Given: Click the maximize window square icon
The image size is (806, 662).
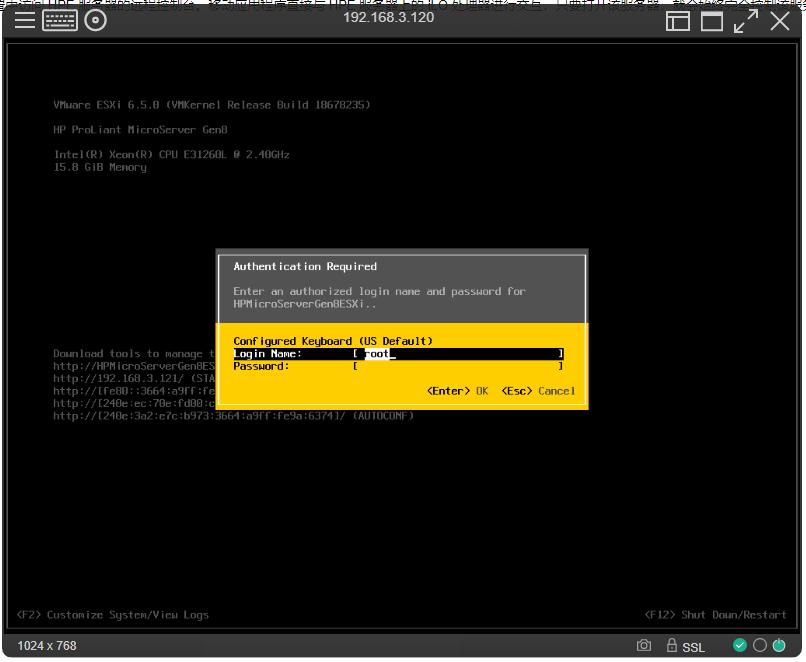Looking at the screenshot, I should [712, 20].
